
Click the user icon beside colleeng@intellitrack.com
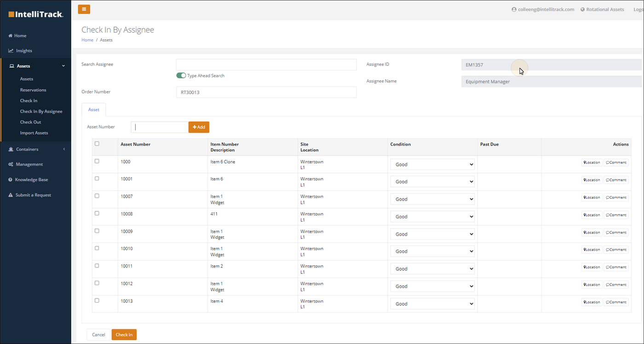coord(514,9)
